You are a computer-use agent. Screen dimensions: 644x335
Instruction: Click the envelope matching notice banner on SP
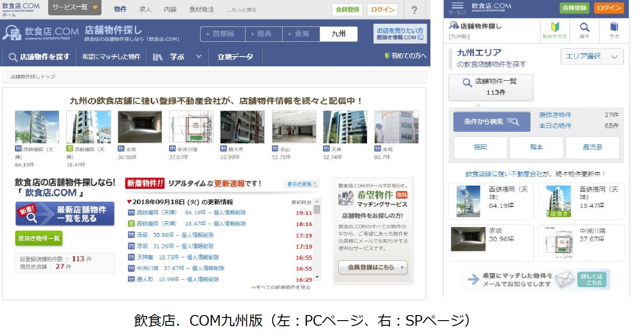click(536, 279)
